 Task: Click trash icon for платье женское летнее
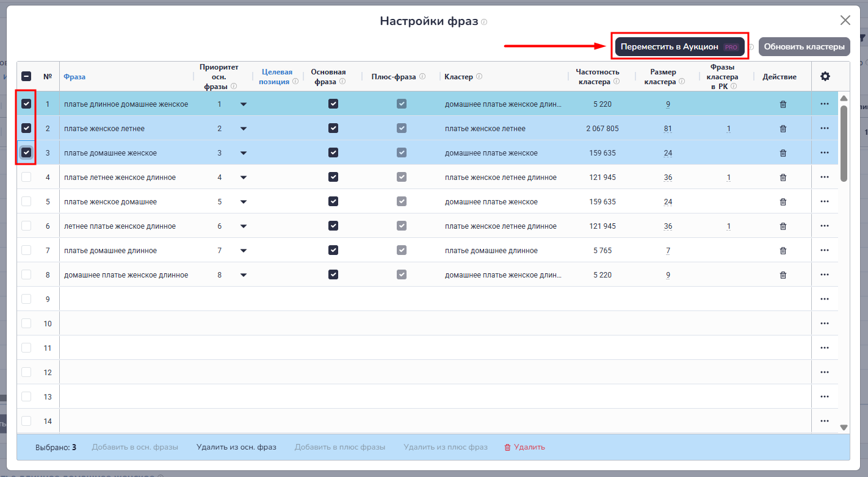coord(783,129)
